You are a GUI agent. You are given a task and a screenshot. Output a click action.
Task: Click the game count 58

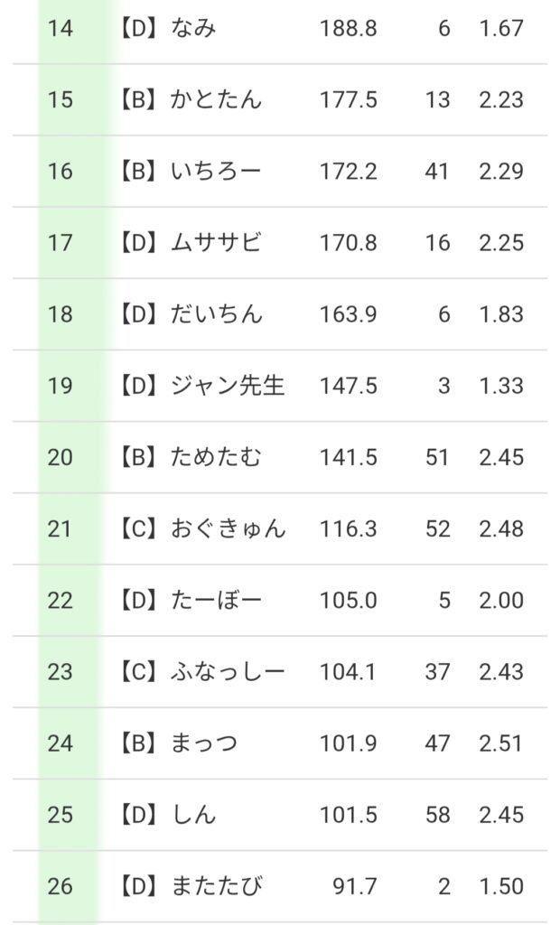coord(437,815)
